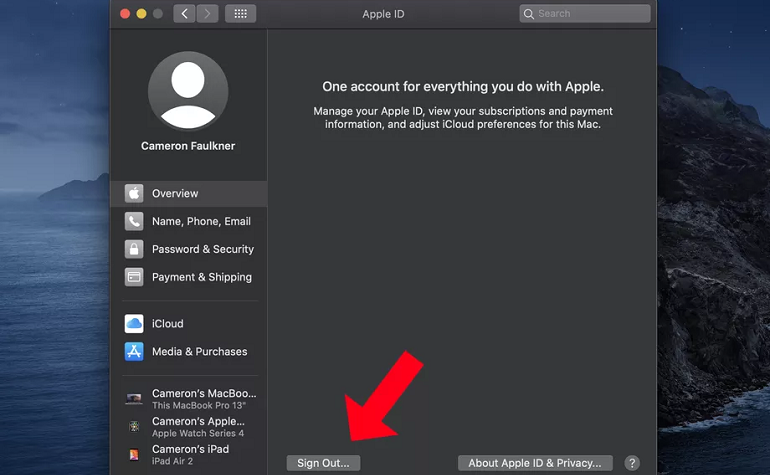Click the magnifying glass search icon
770x475 pixels.
point(528,14)
